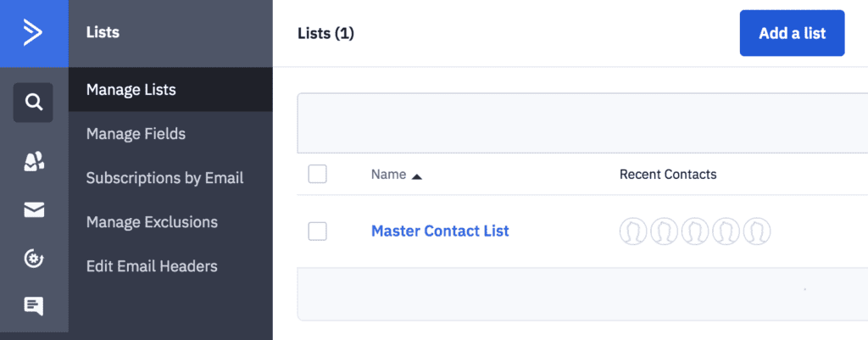Open the Conversations chat bubble icon
Screen dimensions: 868x340
click(33, 306)
